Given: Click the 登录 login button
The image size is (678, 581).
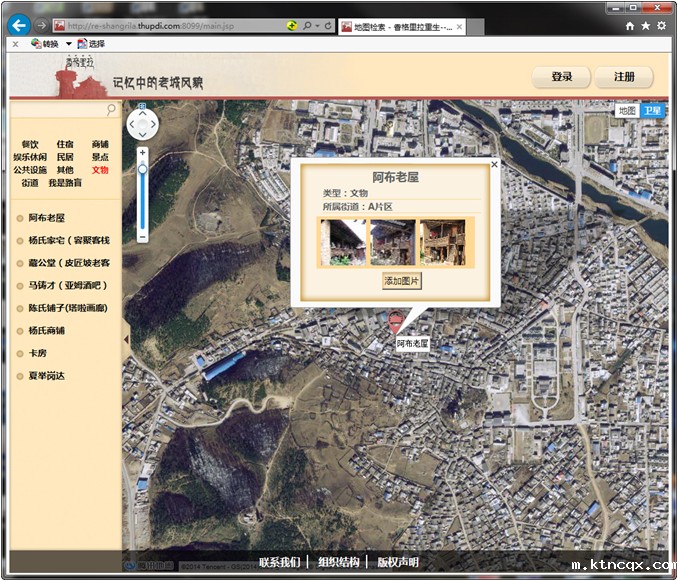Looking at the screenshot, I should click(562, 77).
